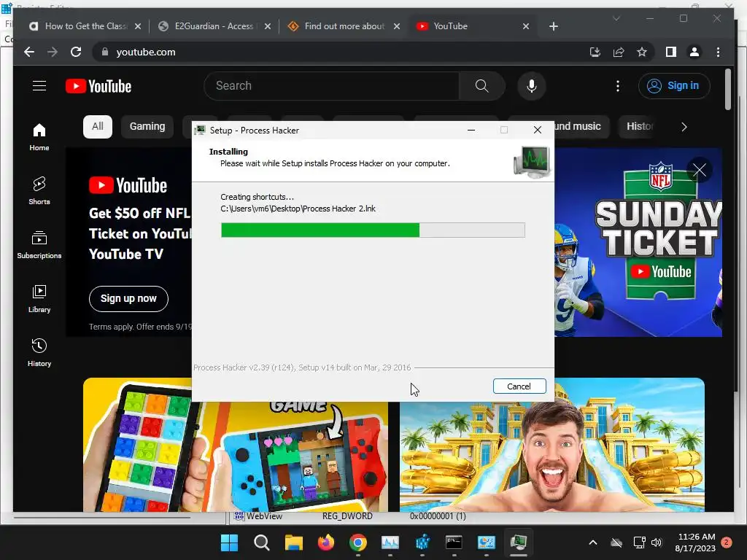This screenshot has width=747, height=560.
Task: Click the Process Hacker setup title icon
Action: (200, 130)
